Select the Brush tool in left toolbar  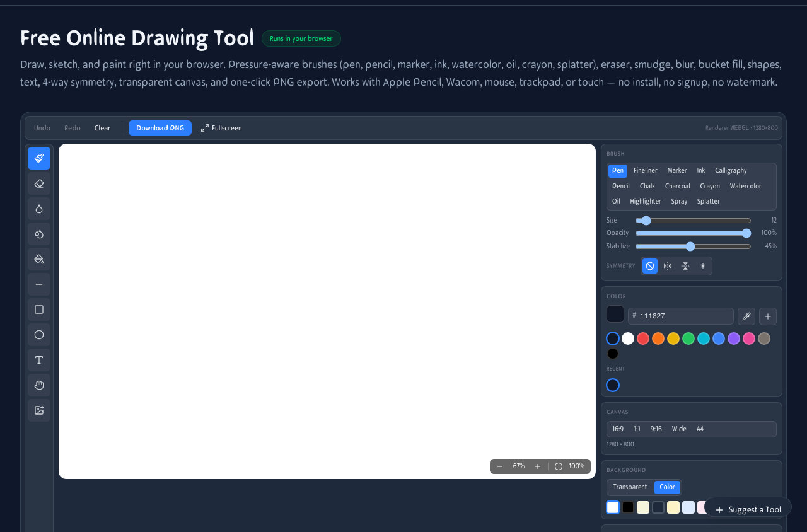[39, 158]
